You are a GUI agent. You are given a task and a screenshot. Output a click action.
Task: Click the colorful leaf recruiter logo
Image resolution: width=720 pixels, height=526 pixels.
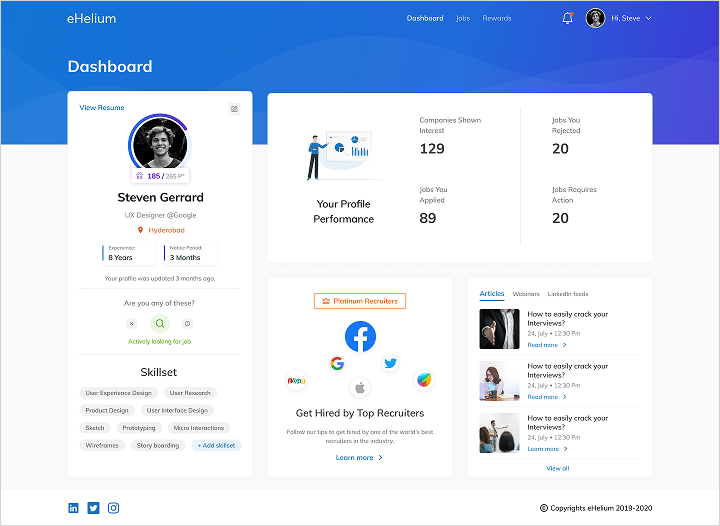coord(424,380)
